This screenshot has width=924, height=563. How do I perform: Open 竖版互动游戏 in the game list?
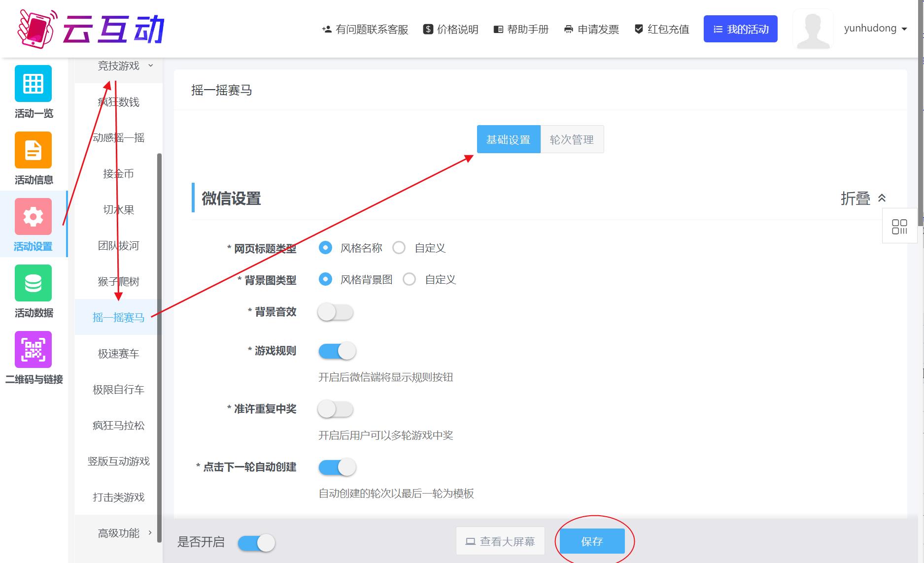119,461
